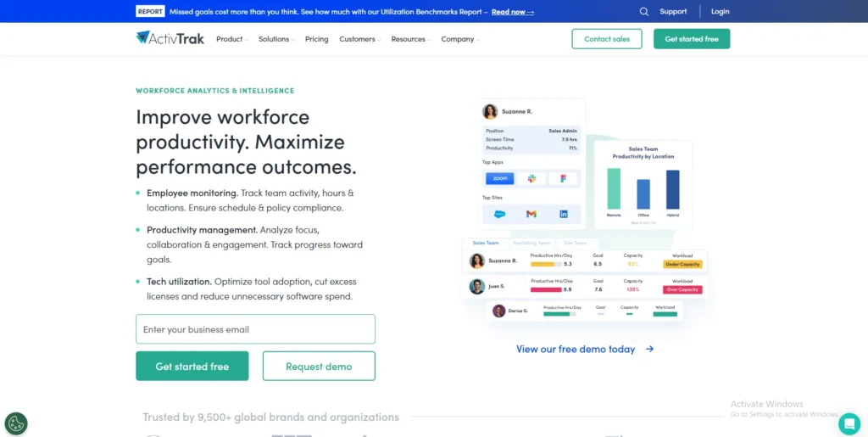Expand the Resources dropdown menu
This screenshot has height=437, width=868.
(410, 39)
